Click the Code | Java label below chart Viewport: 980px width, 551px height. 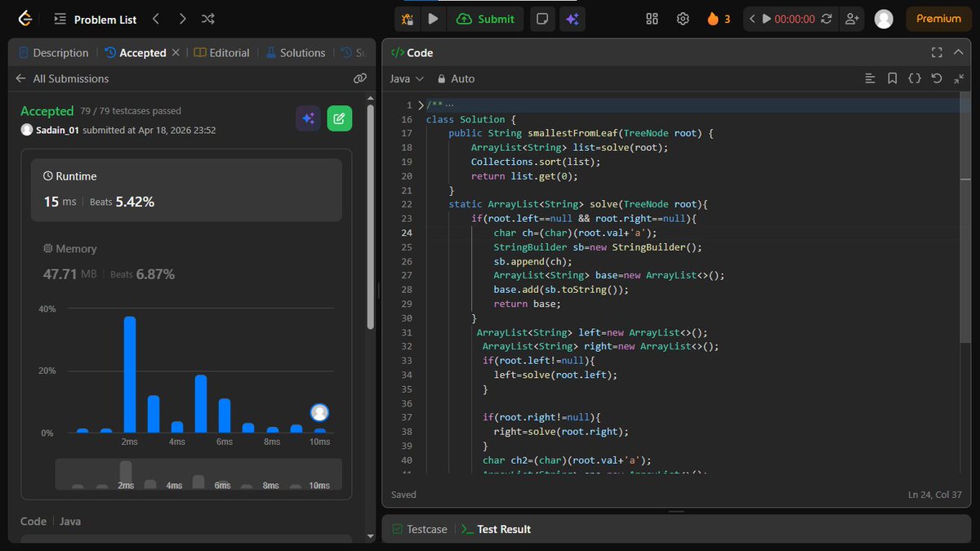(51, 521)
